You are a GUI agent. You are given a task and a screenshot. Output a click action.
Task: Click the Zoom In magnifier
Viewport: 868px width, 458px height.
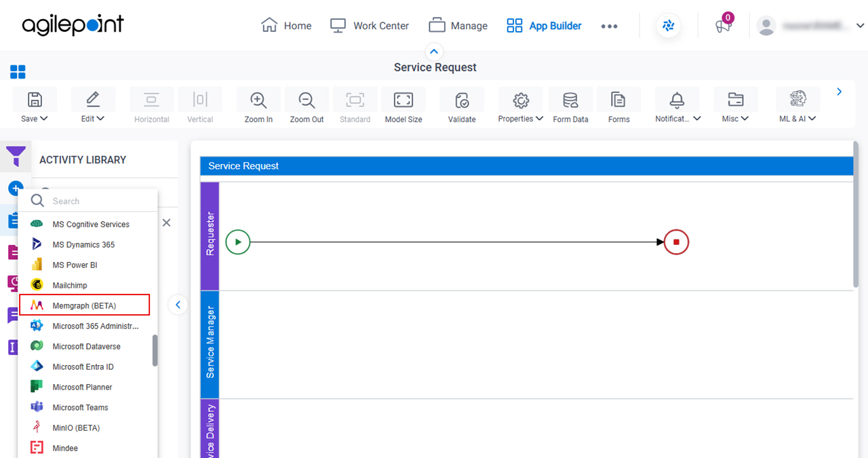(x=258, y=100)
